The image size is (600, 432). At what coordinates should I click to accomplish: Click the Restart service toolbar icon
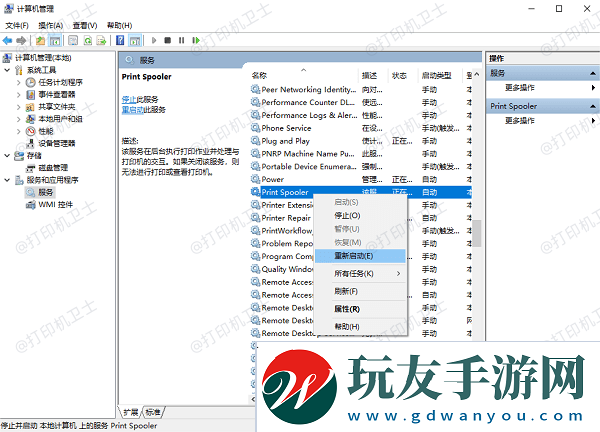click(196, 40)
